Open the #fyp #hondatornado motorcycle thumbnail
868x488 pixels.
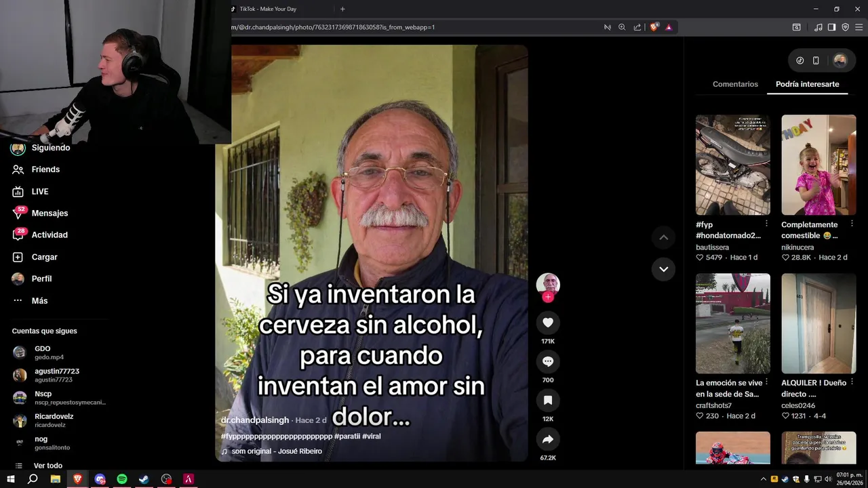click(x=732, y=165)
